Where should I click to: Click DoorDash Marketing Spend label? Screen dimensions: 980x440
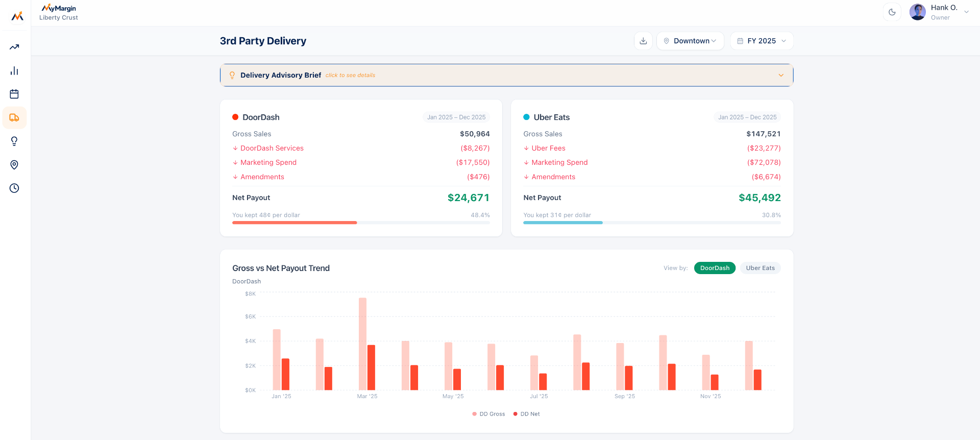click(x=268, y=162)
